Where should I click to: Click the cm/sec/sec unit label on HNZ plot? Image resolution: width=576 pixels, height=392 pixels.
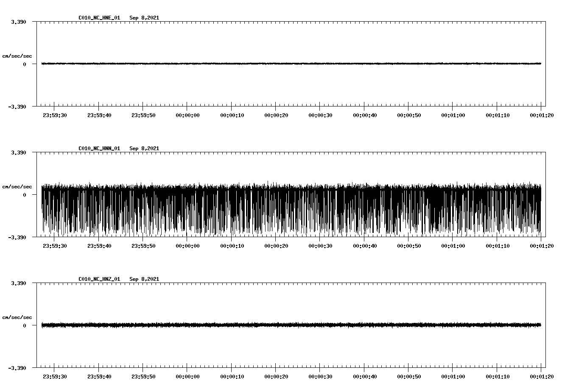click(x=17, y=317)
